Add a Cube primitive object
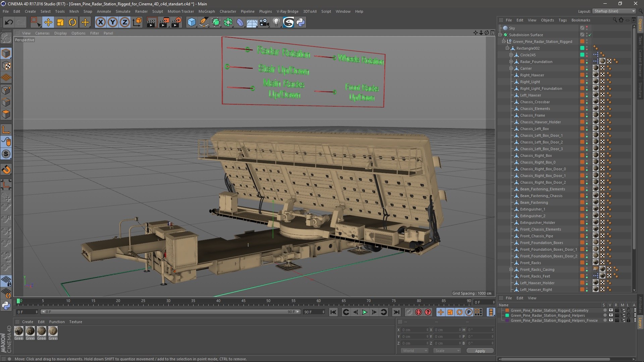This screenshot has width=644, height=362. [x=192, y=22]
